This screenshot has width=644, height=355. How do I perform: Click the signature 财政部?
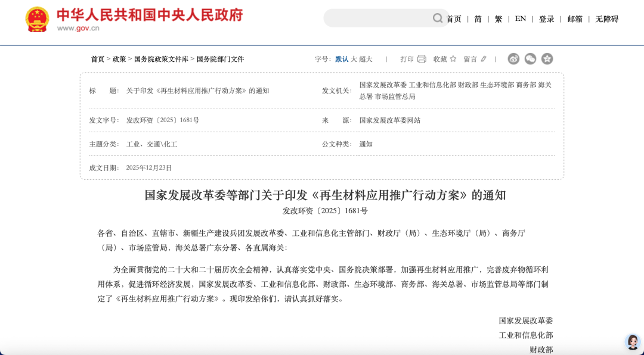pos(541,350)
